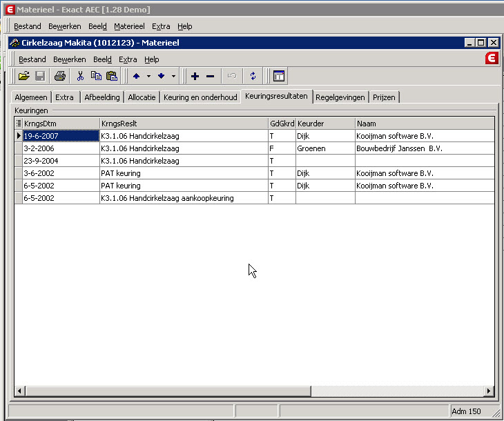This screenshot has width=504, height=421.
Task: Open Extra menu in main menu bar
Action: [161, 26]
